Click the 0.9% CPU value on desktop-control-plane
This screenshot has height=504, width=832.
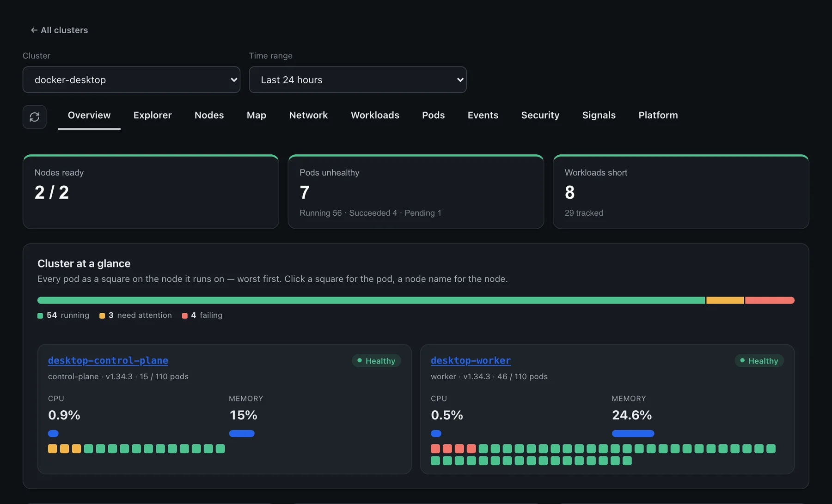coord(64,415)
